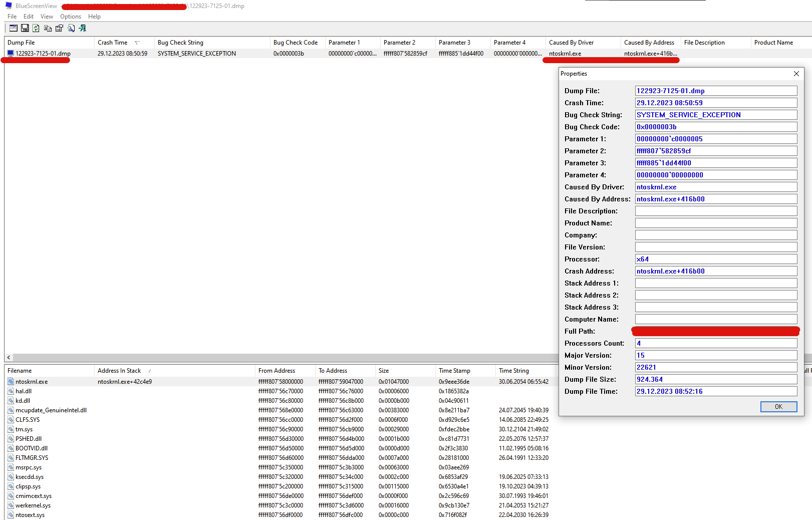Select the msrpc.sys row
The height and width of the screenshot is (520, 812).
coord(281,467)
